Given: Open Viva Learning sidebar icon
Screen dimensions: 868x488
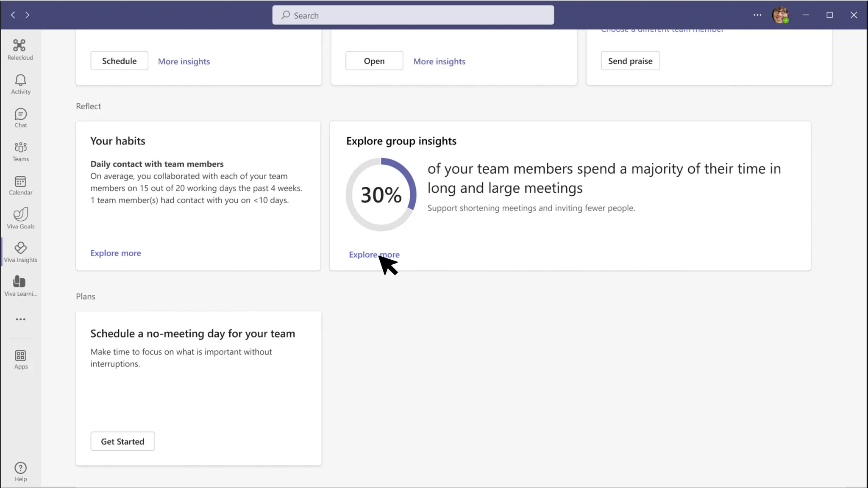Looking at the screenshot, I should click(x=20, y=286).
